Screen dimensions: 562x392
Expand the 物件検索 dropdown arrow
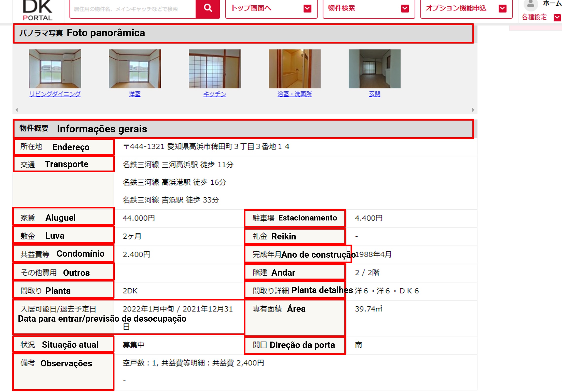pyautogui.click(x=405, y=9)
